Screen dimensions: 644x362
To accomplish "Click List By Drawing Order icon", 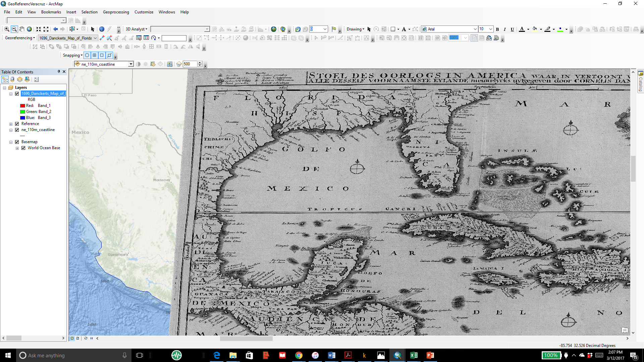I will pyautogui.click(x=5, y=79).
